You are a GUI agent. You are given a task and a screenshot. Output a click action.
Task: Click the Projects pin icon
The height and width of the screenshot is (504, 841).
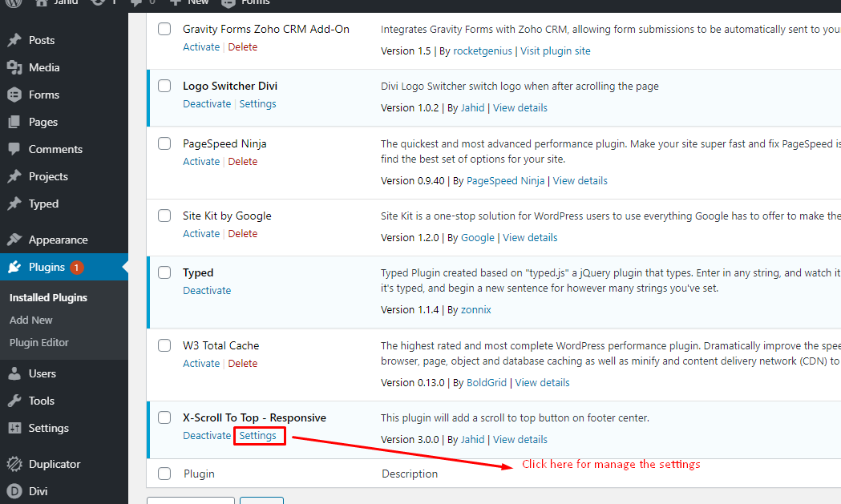tap(14, 176)
